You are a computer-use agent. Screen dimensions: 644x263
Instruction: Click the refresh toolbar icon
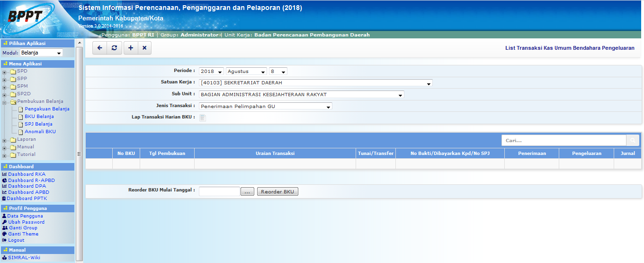point(114,48)
